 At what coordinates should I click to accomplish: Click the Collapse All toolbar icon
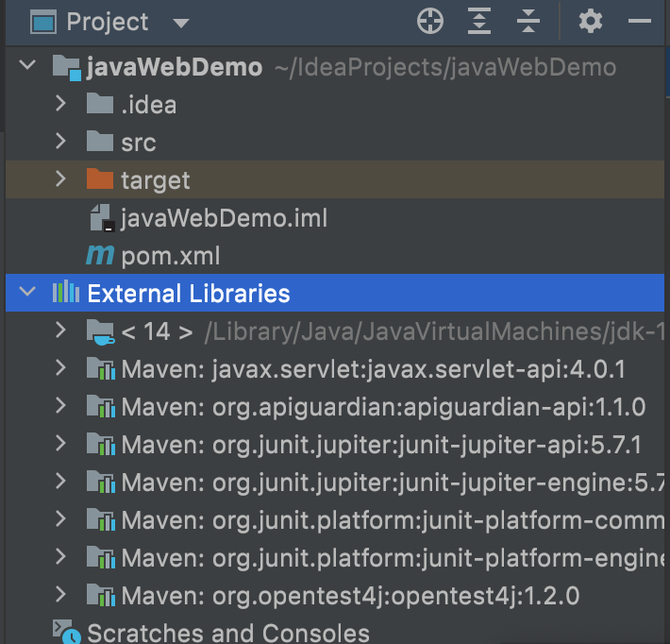click(x=528, y=21)
